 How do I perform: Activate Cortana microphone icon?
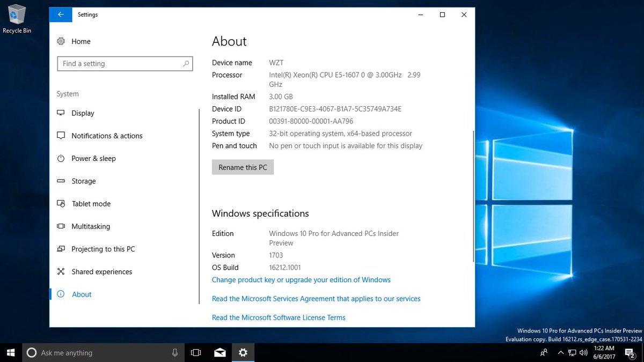175,352
